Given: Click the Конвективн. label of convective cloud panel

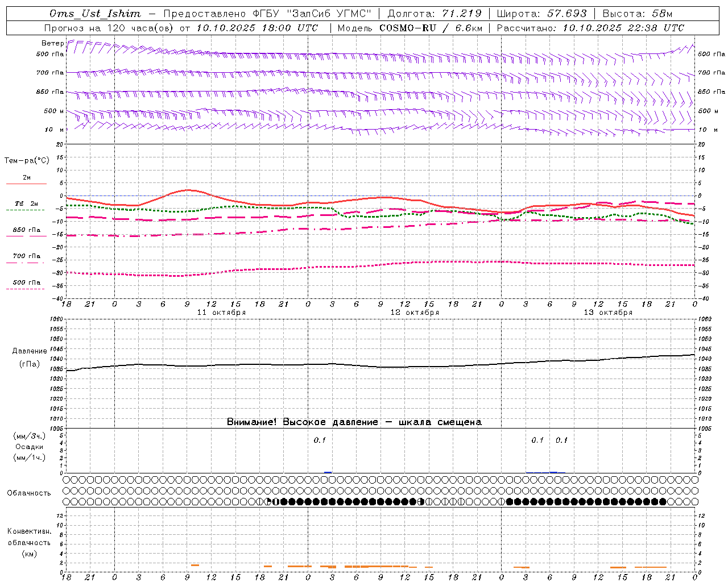Looking at the screenshot, I should pyautogui.click(x=29, y=531).
